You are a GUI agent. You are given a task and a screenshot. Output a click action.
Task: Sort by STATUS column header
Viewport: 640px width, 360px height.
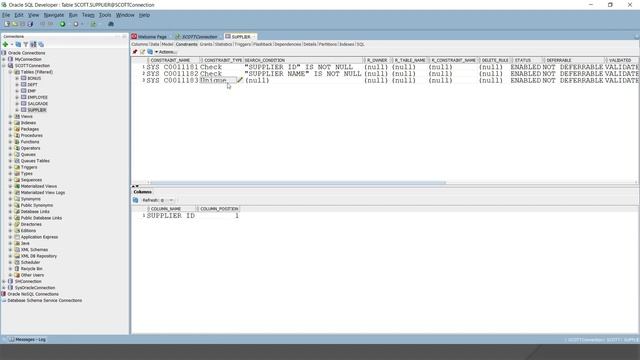[x=527, y=60]
